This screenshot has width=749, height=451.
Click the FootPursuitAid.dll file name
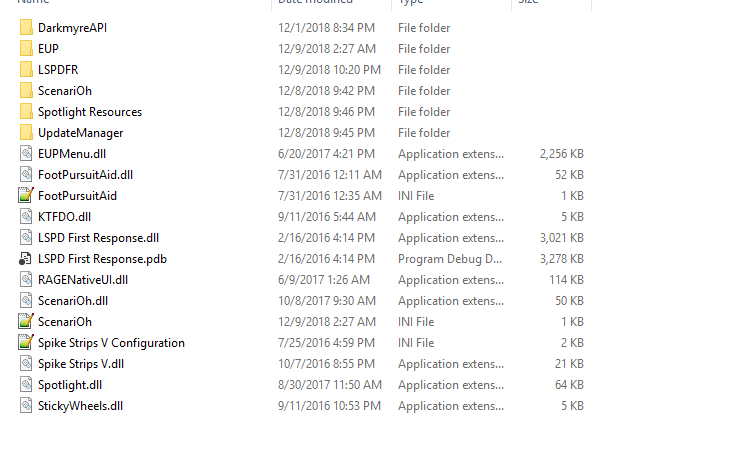pyautogui.click(x=86, y=175)
